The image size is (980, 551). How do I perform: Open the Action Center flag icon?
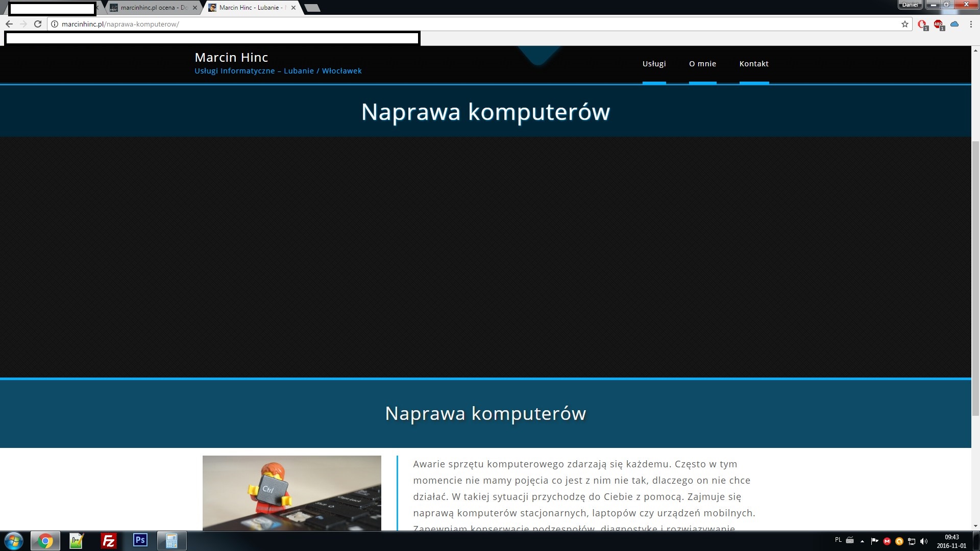(x=874, y=541)
